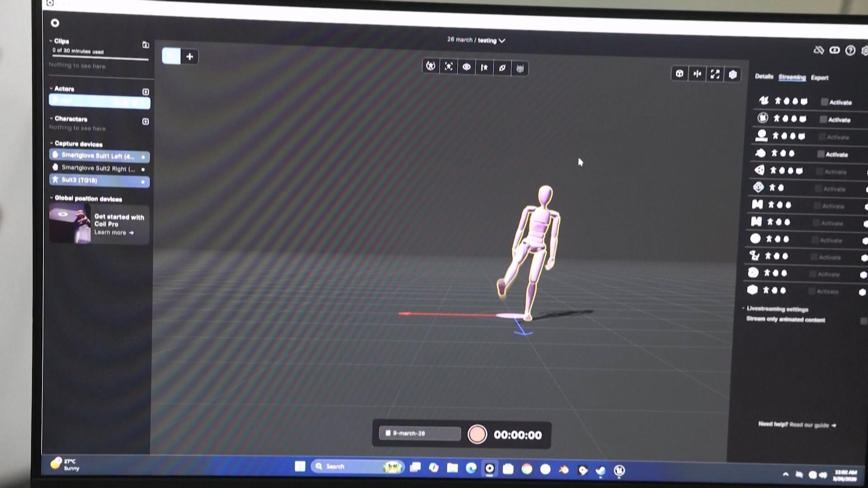Click the cloud sync disabled icon

(818, 50)
